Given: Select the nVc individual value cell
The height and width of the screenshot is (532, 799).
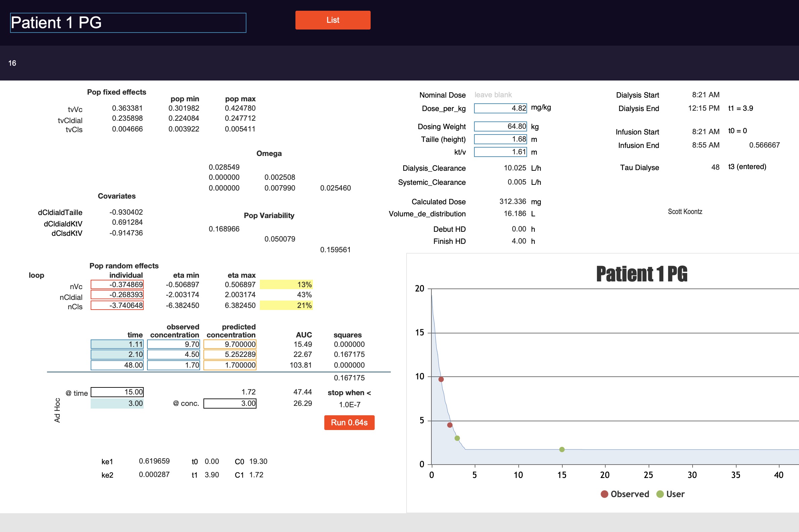Looking at the screenshot, I should pyautogui.click(x=117, y=284).
